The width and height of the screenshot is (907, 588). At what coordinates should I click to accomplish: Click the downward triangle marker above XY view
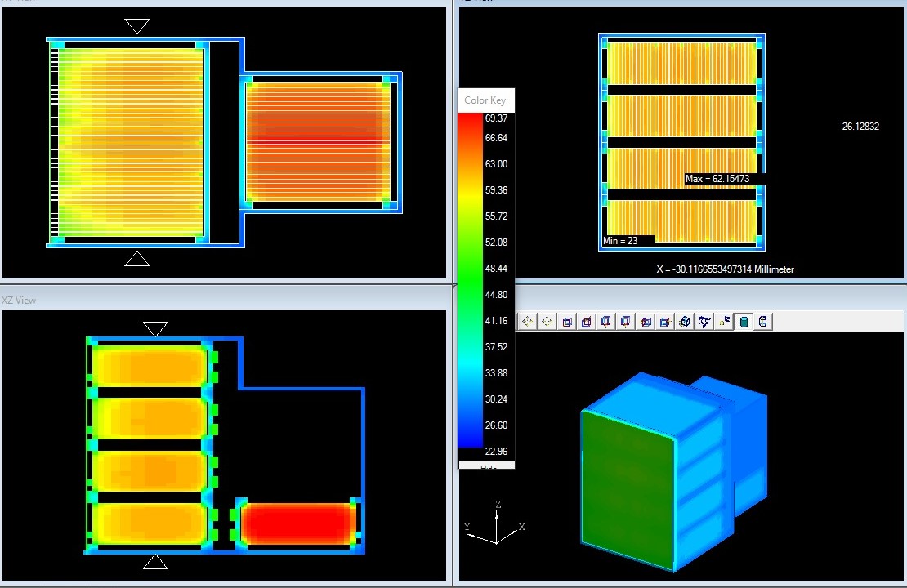(x=137, y=26)
